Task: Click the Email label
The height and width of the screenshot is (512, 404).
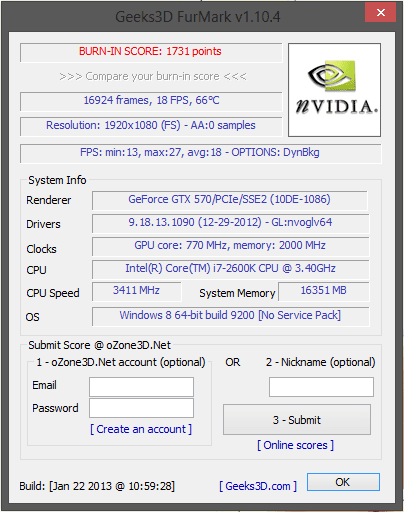Action: [44, 385]
